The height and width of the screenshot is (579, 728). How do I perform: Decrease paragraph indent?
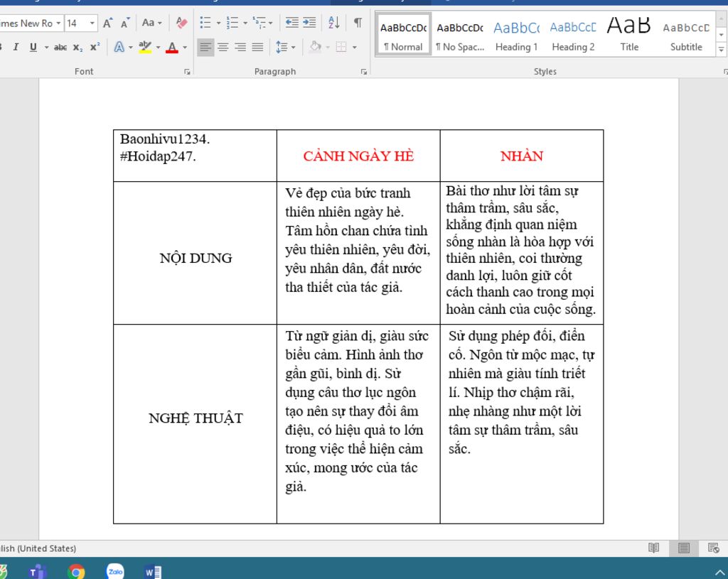click(291, 22)
